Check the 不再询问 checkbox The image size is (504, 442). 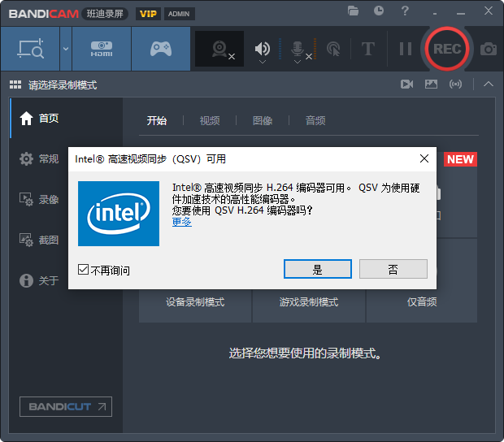click(84, 270)
